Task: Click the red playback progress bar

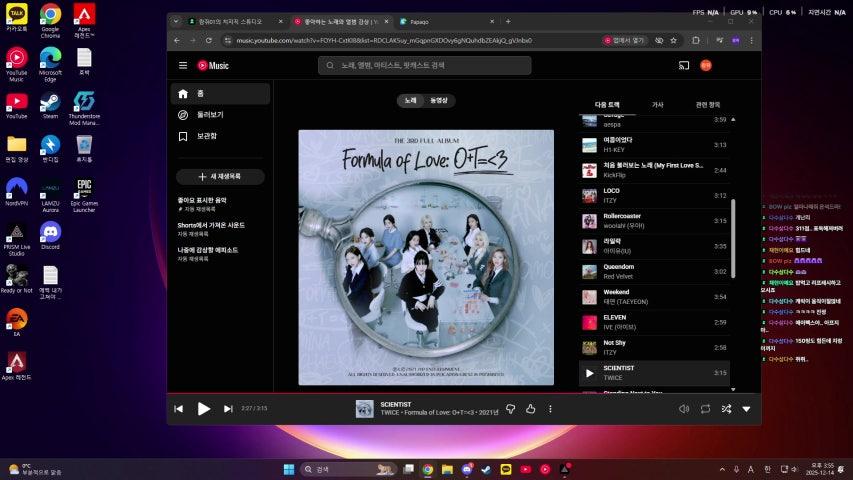Action: point(400,393)
